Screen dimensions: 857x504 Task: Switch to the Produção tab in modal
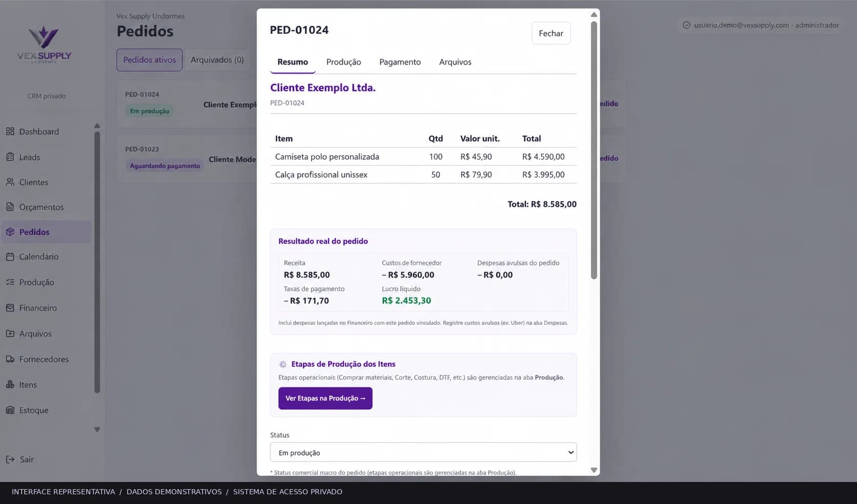tap(343, 62)
